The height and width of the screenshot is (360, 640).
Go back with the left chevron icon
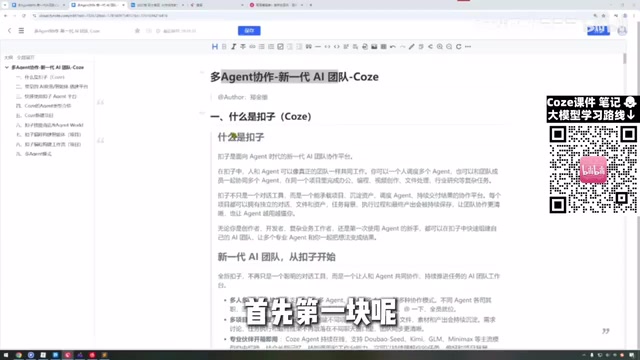coord(9,31)
